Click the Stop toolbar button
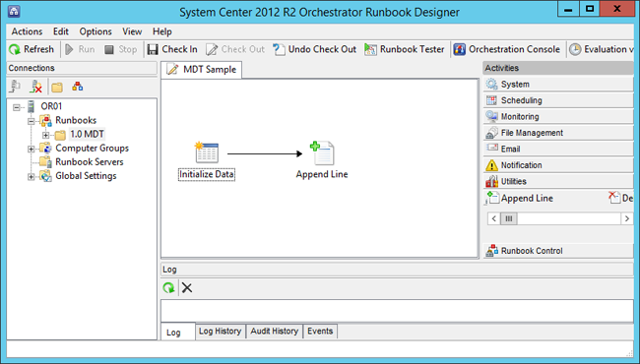Image resolution: width=640 pixels, height=364 pixels. (x=120, y=49)
